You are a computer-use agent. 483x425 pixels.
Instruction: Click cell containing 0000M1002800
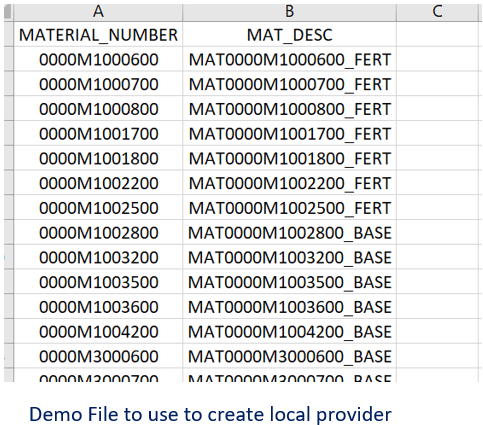98,232
